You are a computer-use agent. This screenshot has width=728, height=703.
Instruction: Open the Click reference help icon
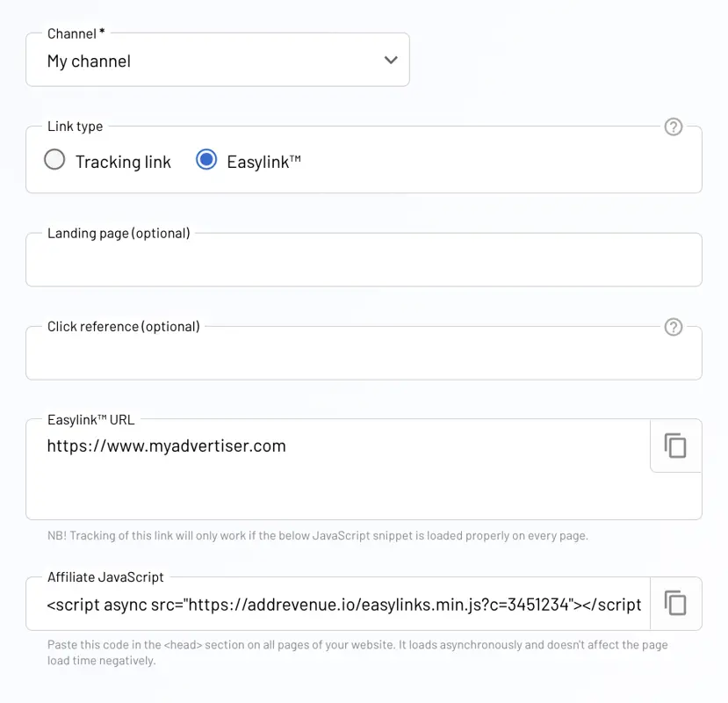pos(674,327)
